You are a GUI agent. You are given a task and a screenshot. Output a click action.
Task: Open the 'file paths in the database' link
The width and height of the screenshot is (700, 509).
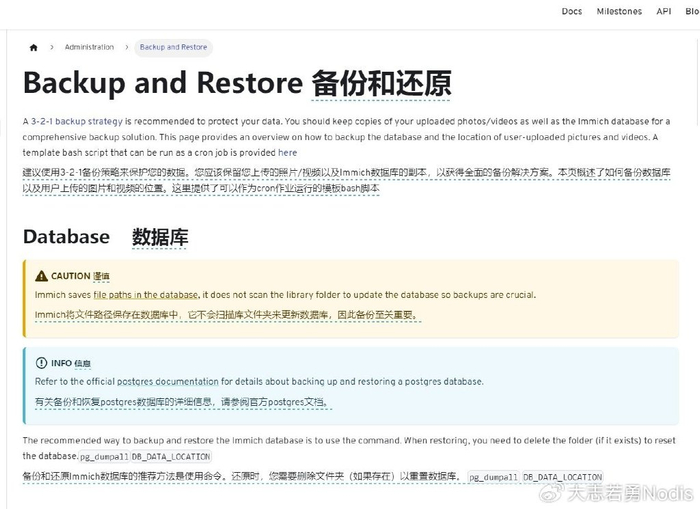pos(146,295)
